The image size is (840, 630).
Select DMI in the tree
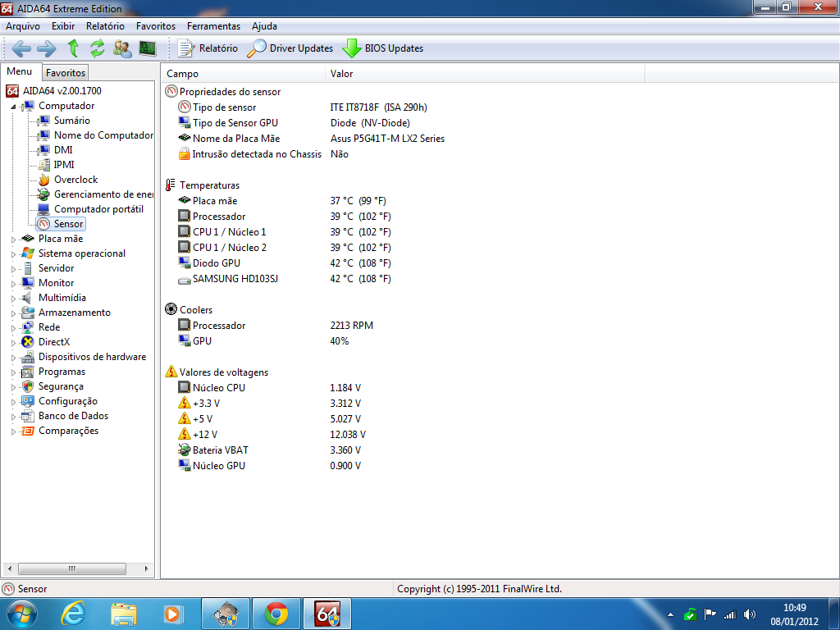(63, 150)
